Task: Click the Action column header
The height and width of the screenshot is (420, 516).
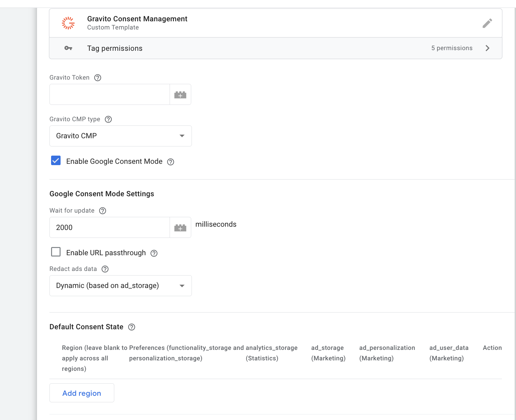Action: (492, 348)
